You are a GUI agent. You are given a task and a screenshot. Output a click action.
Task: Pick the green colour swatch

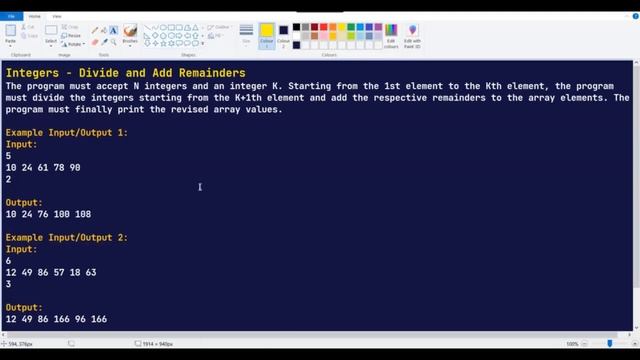[x=351, y=27]
